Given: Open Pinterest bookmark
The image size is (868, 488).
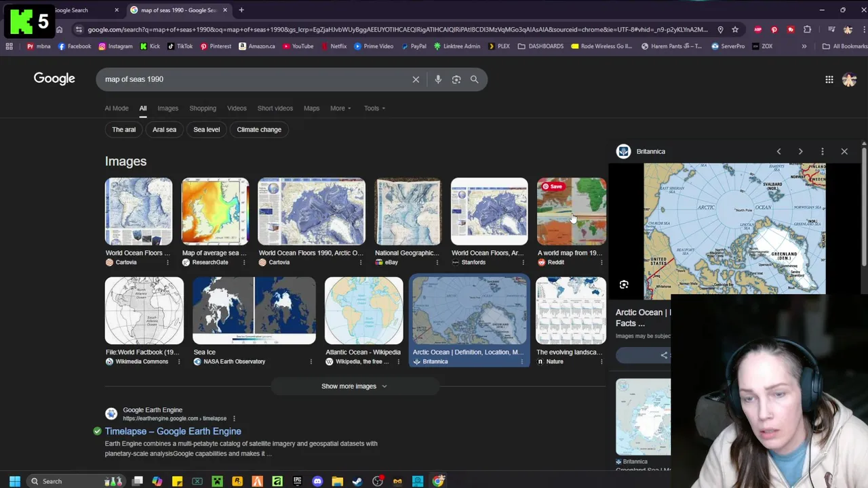Looking at the screenshot, I should click(216, 46).
